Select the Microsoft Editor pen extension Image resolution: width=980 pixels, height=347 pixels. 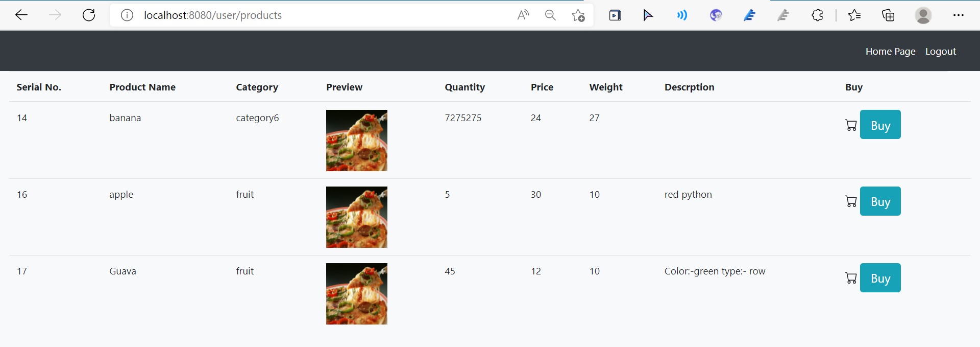[x=749, y=15]
